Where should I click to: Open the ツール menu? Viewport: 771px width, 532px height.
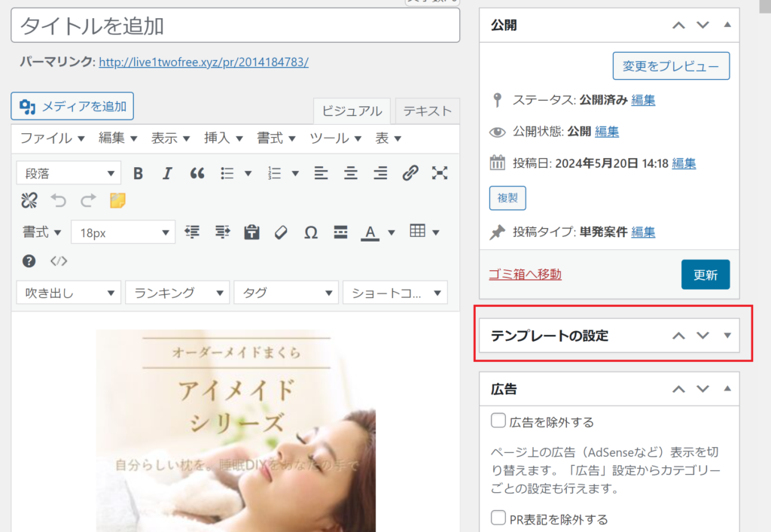pyautogui.click(x=335, y=138)
